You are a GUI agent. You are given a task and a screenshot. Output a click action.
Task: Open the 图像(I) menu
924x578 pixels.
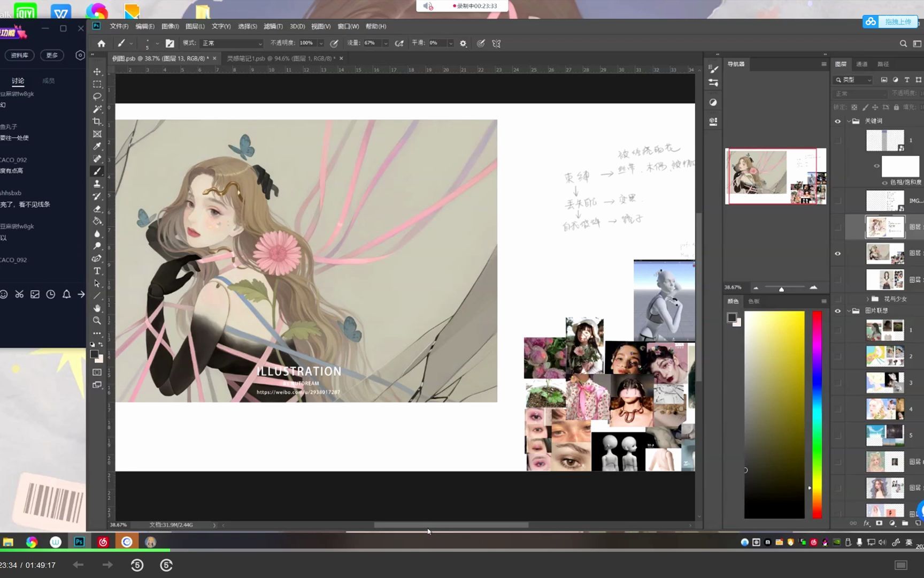pyautogui.click(x=170, y=26)
